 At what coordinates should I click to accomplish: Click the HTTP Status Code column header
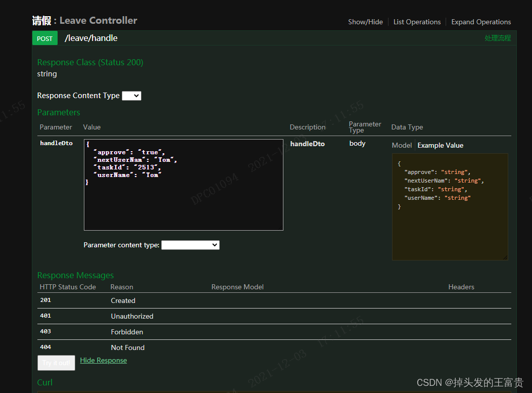(x=68, y=287)
